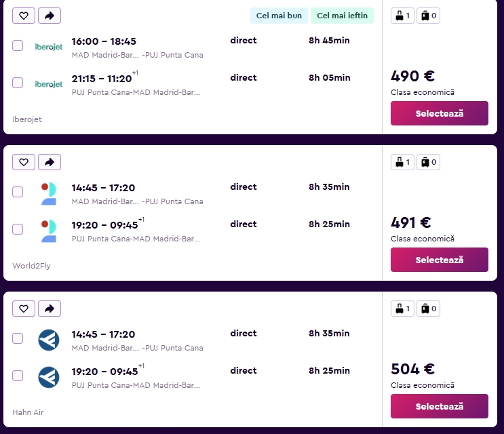Select the 504 € Hahn Air offer

(439, 406)
